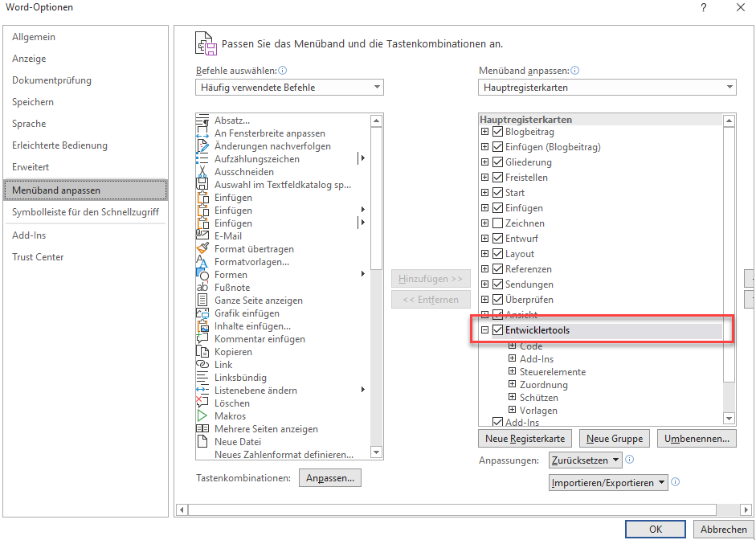756x540 pixels.
Task: Expand the Vorlagen group
Action: click(x=513, y=410)
